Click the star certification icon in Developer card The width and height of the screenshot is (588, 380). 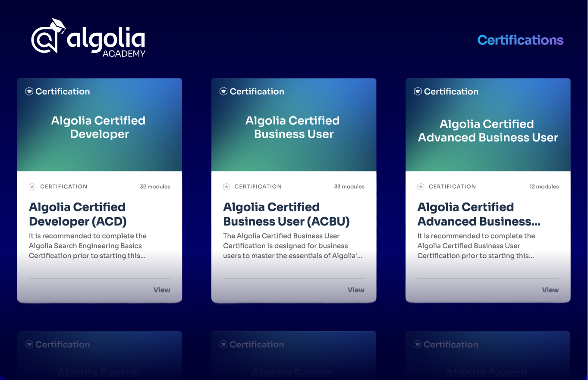point(32,187)
